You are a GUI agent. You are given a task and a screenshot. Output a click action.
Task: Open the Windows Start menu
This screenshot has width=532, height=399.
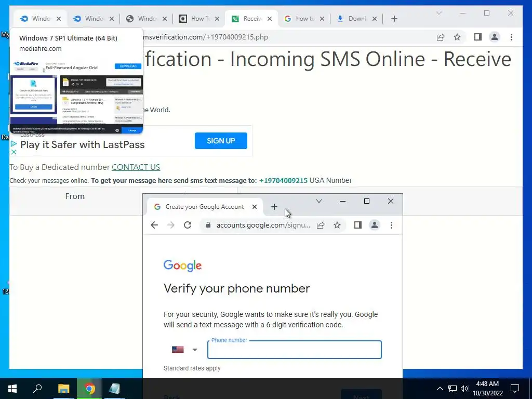12,389
